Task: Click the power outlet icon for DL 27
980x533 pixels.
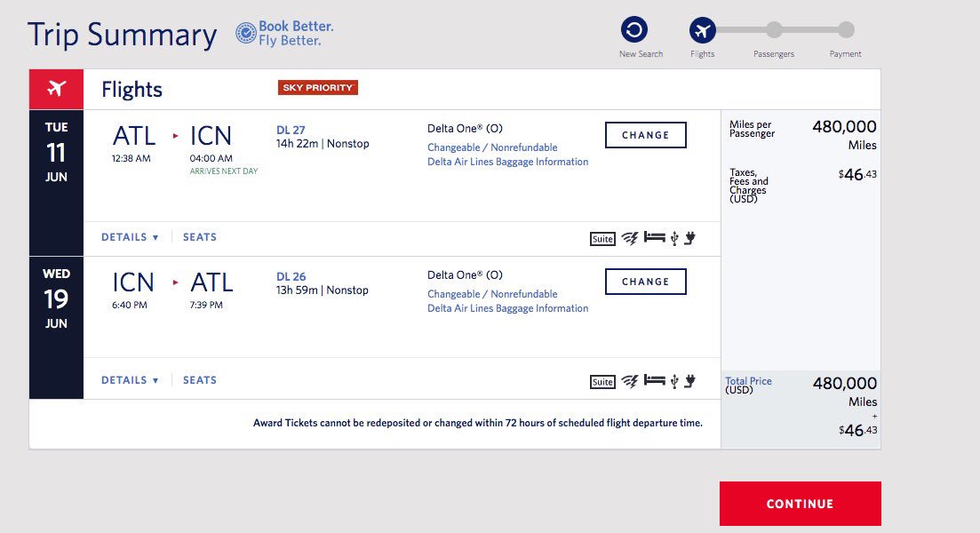Action: click(689, 238)
